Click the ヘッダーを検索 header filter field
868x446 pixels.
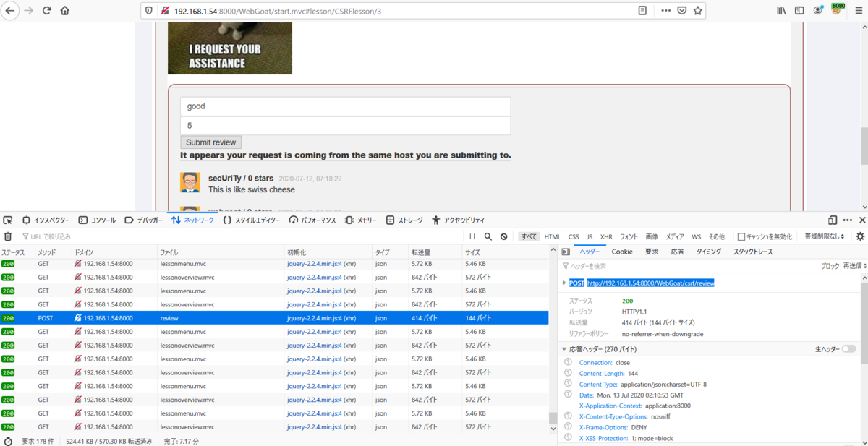pyautogui.click(x=691, y=266)
